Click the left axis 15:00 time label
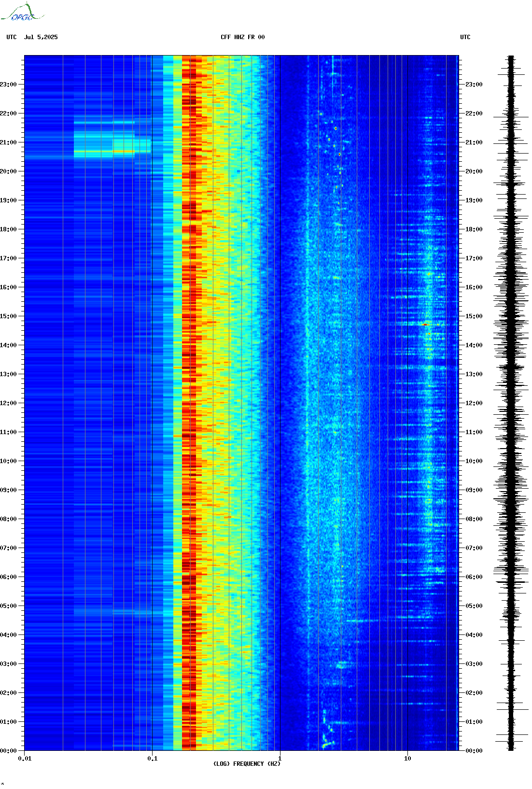Image resolution: width=532 pixels, height=789 pixels. tap(8, 316)
